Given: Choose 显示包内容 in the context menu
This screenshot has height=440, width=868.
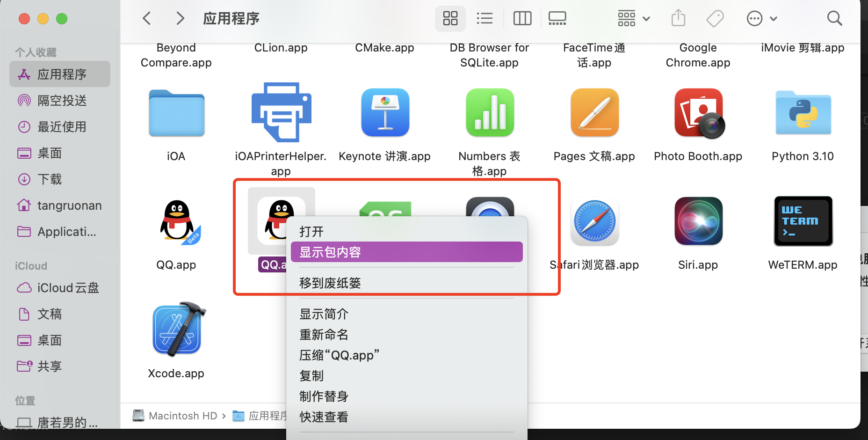Looking at the screenshot, I should [407, 252].
